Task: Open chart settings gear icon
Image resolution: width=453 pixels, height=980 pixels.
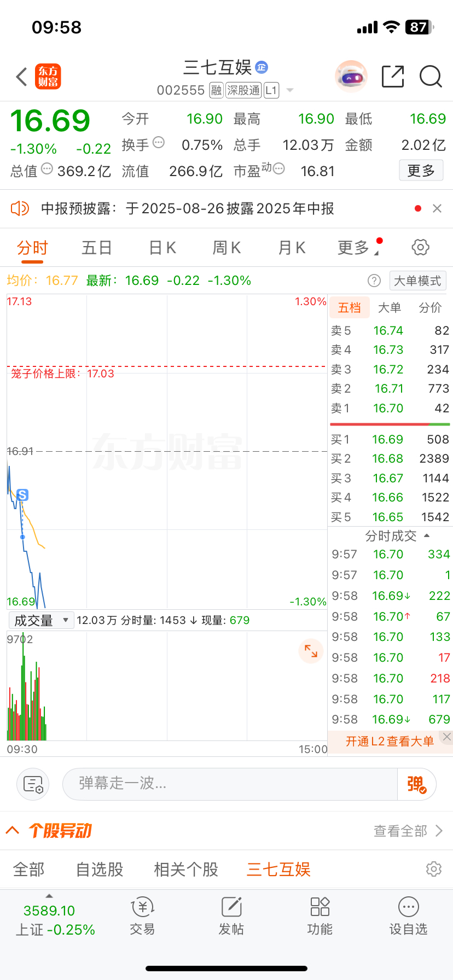Action: (420, 247)
